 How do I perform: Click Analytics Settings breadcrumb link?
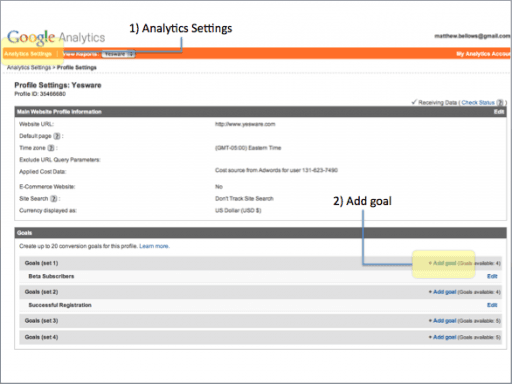pyautogui.click(x=29, y=68)
